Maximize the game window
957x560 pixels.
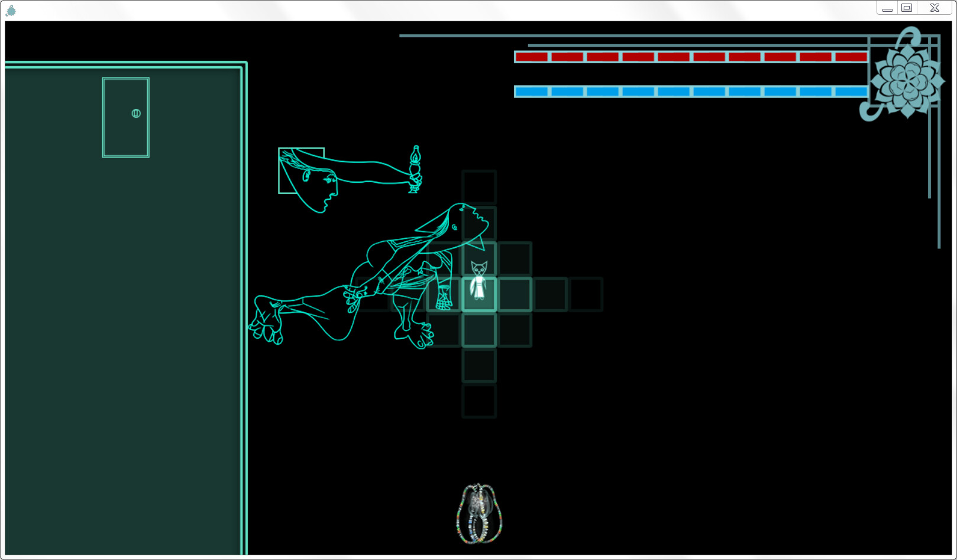pos(906,8)
